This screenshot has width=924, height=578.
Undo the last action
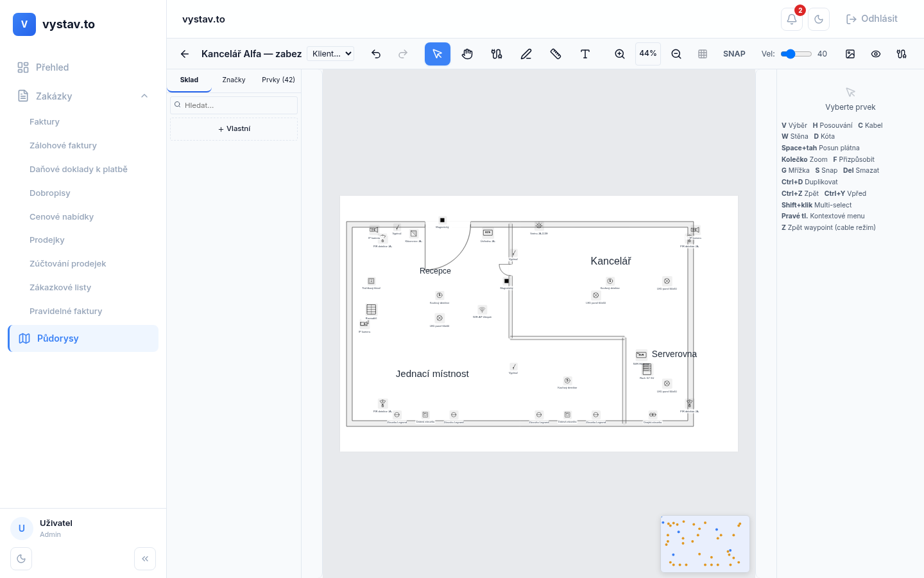click(376, 54)
